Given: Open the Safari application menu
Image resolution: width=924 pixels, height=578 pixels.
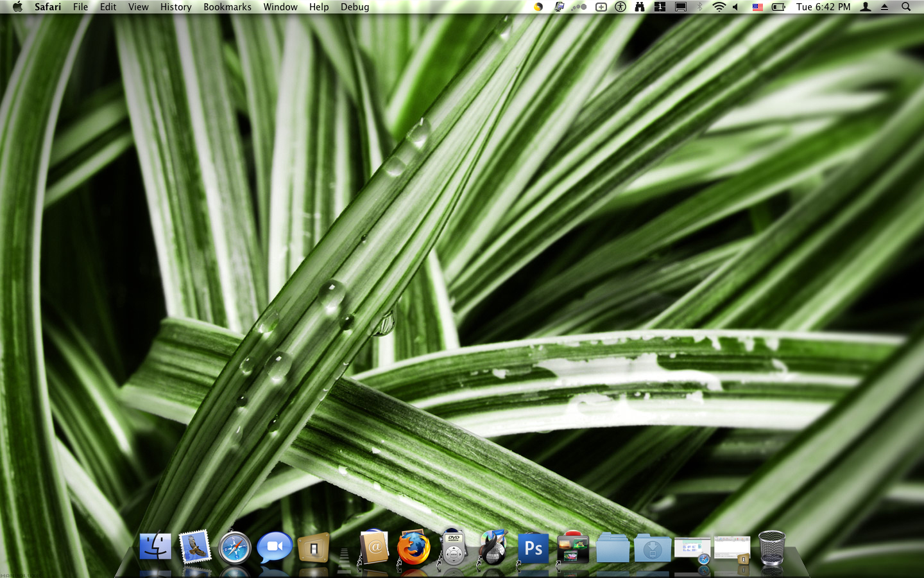Looking at the screenshot, I should (48, 7).
